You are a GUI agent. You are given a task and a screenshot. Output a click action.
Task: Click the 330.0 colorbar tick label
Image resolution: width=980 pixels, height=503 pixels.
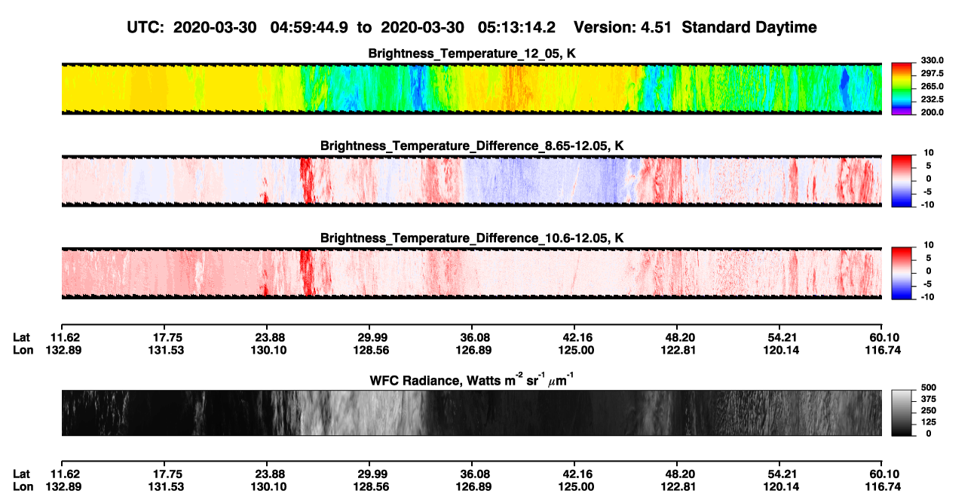[932, 60]
